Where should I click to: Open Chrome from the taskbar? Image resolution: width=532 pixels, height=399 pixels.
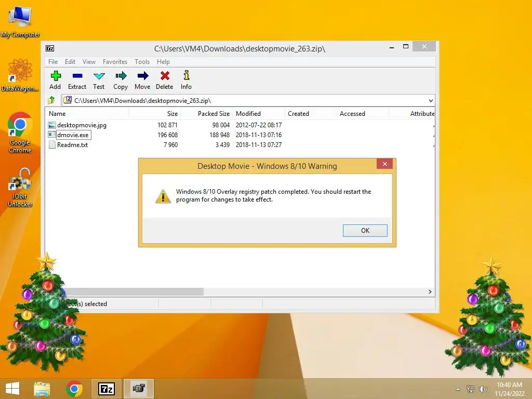pyautogui.click(x=74, y=389)
